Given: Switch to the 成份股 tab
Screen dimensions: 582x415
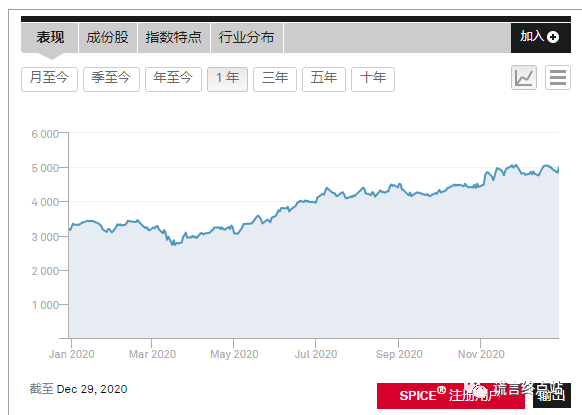Looking at the screenshot, I should [108, 37].
